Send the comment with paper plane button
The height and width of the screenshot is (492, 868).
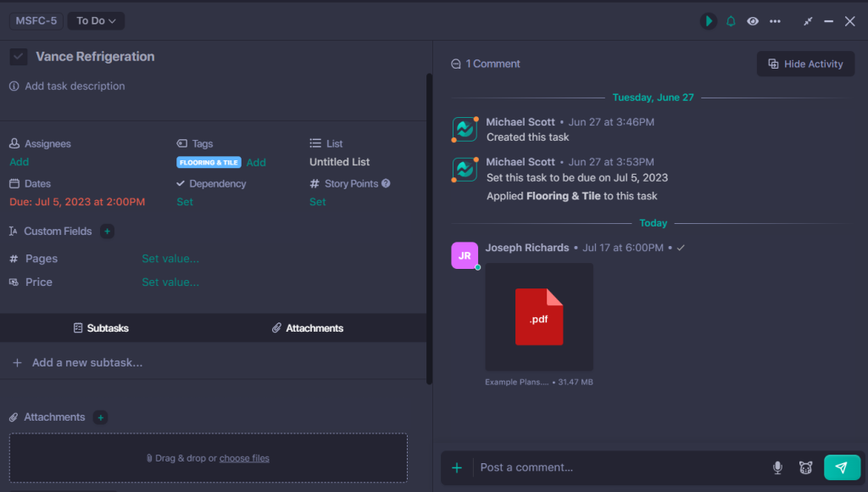click(x=842, y=467)
